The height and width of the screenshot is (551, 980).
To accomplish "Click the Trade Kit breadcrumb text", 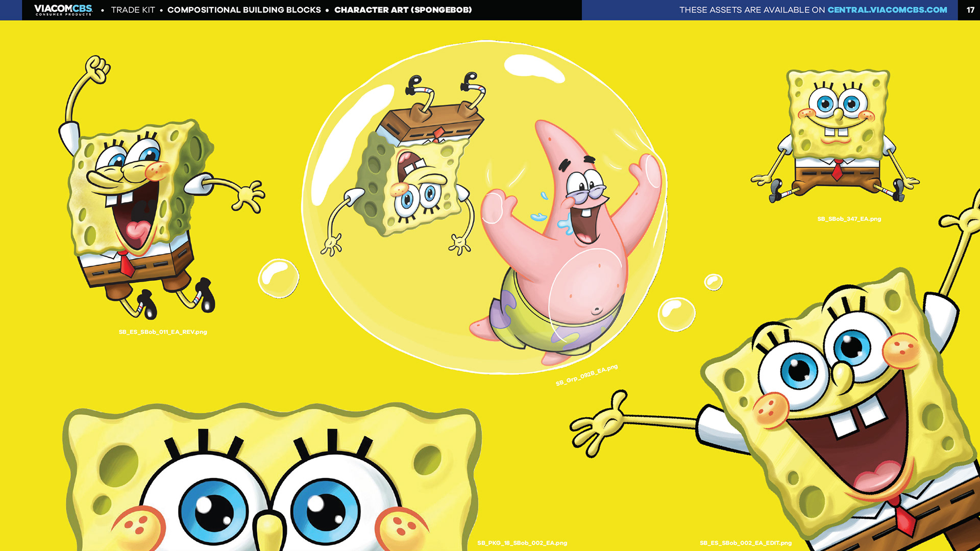I will 133,10.
